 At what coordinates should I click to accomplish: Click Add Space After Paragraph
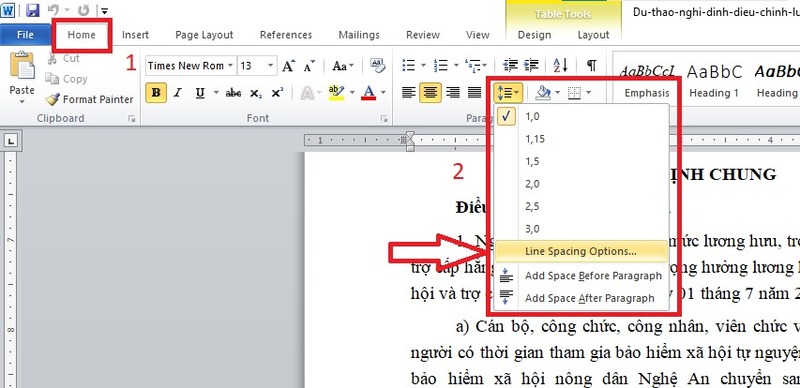[x=582, y=298]
